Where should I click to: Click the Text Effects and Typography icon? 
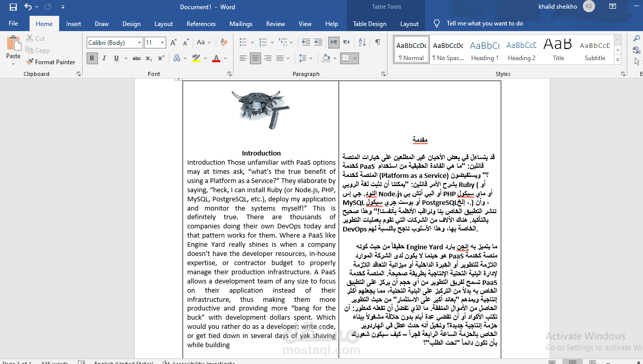177,58
